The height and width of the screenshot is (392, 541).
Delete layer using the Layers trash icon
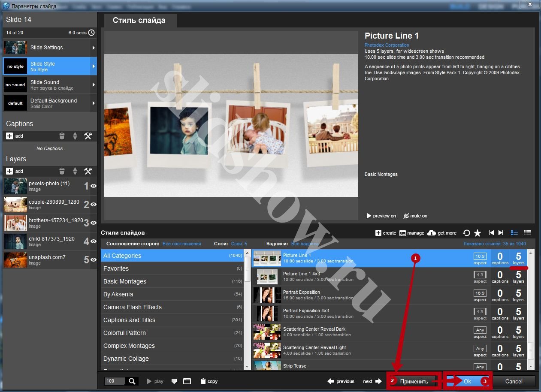coord(62,171)
